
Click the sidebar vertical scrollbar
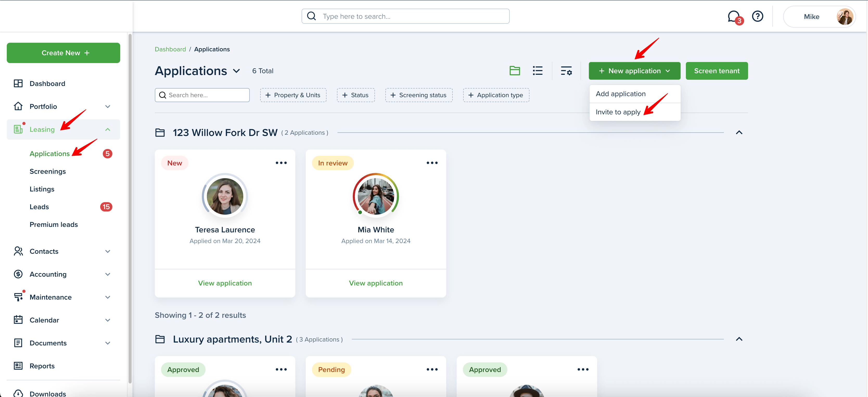click(x=130, y=208)
